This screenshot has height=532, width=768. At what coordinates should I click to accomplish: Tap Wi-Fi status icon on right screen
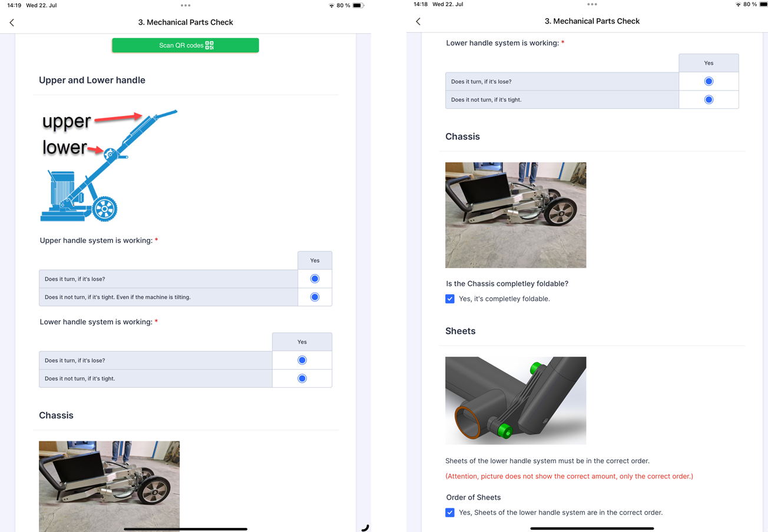[x=738, y=4]
